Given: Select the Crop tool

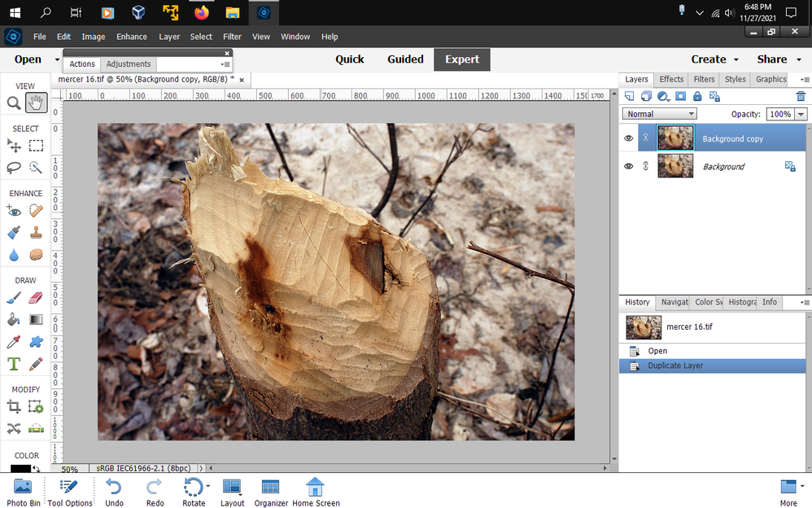Looking at the screenshot, I should 14,406.
